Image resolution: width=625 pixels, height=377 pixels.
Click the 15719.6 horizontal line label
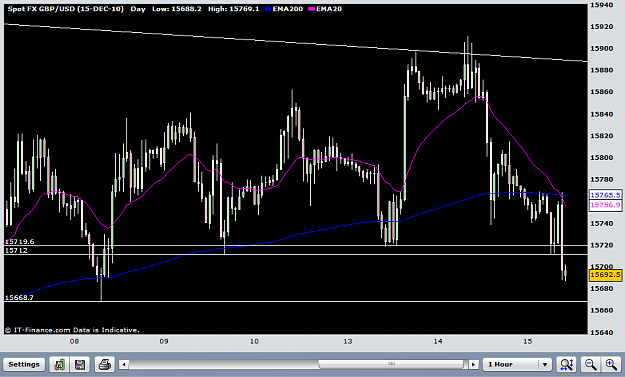[x=19, y=242]
